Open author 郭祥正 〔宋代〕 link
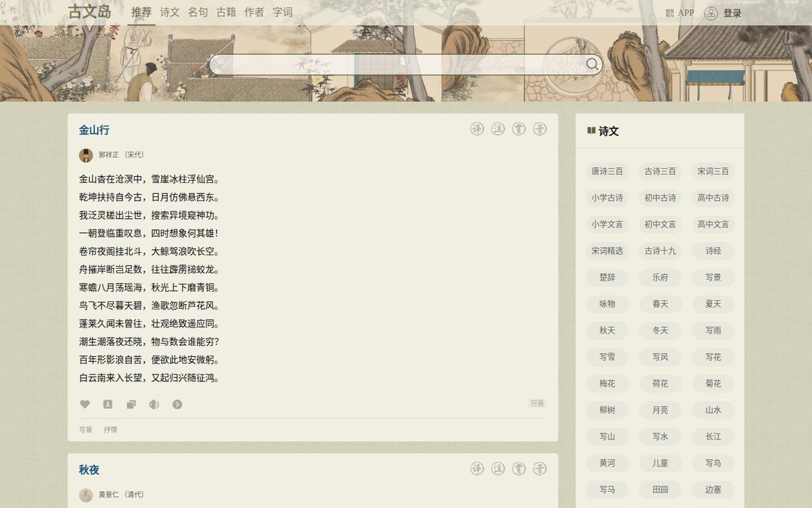812x508 pixels. [x=121, y=155]
